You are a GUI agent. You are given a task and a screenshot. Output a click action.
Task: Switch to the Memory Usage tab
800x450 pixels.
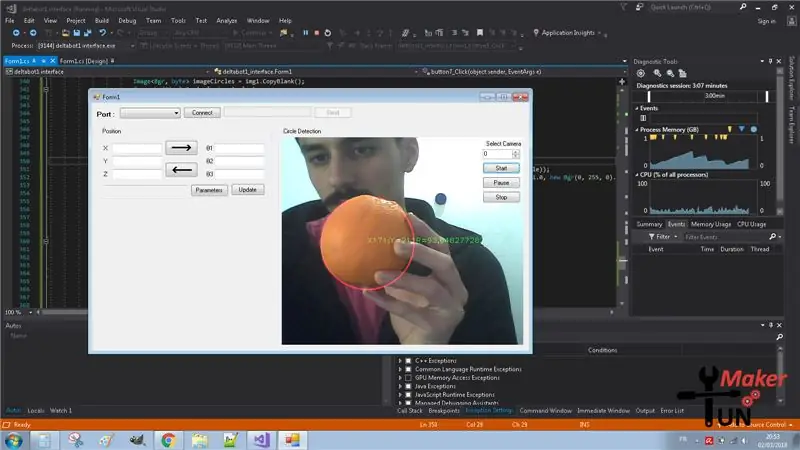tap(711, 224)
